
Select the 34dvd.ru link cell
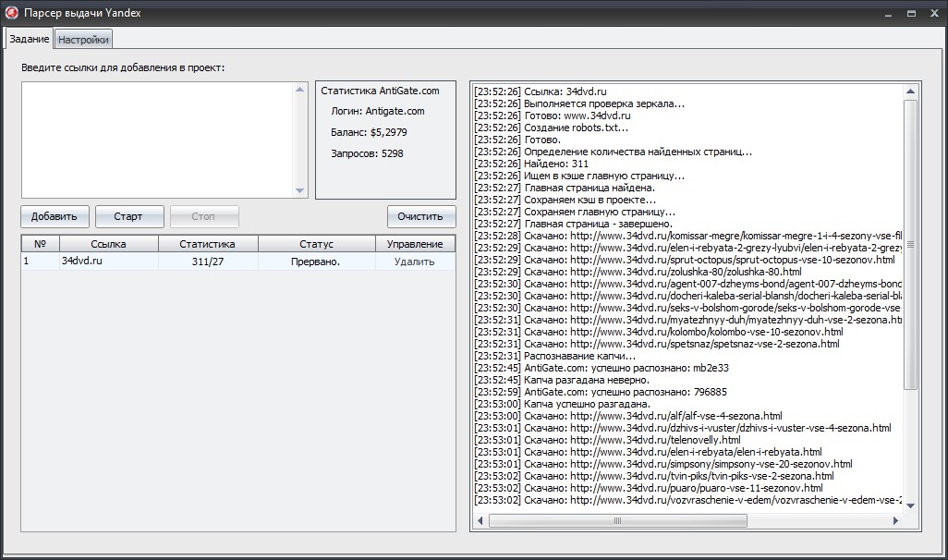pos(109,262)
